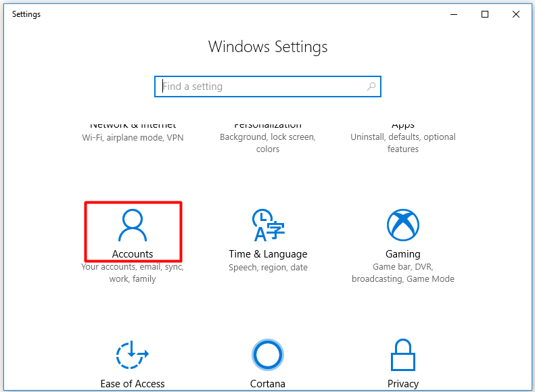Select the Cortana label
Viewport: 535px width, 392px height.
coord(268,384)
